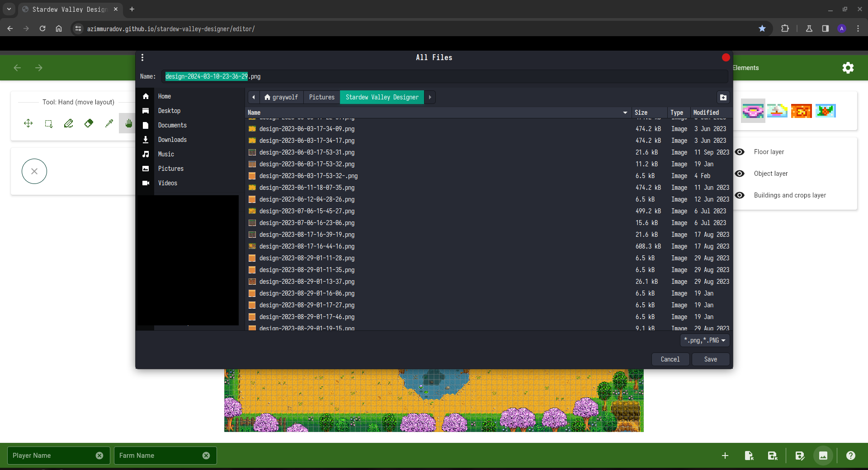
Task: Click the Chrome address bar URL
Action: pyautogui.click(x=171, y=28)
